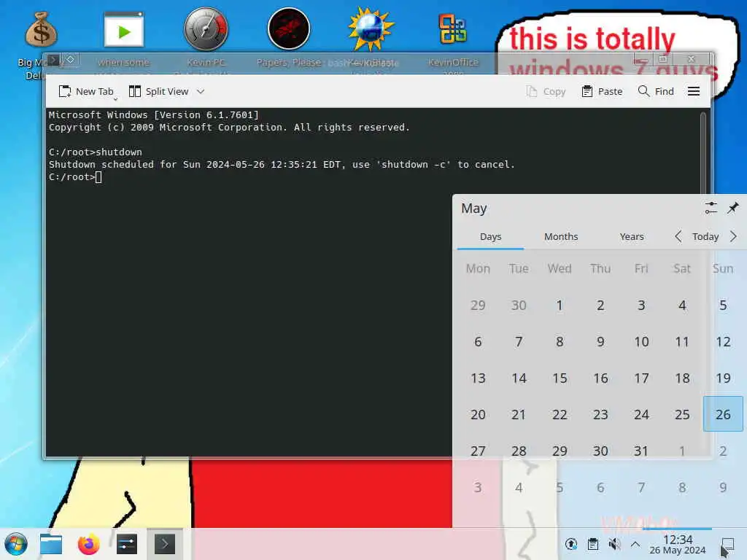Open the green play arrow desktop icon
747x560 pixels.
tap(124, 31)
